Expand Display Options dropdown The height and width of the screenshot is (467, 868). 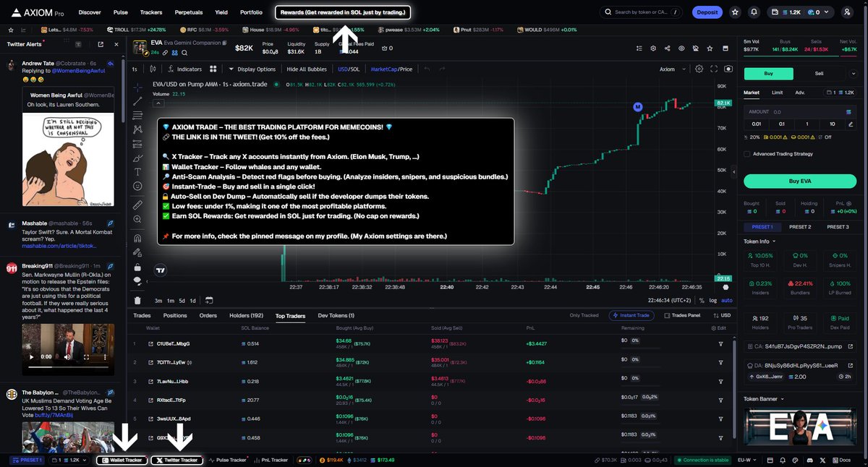(x=252, y=69)
